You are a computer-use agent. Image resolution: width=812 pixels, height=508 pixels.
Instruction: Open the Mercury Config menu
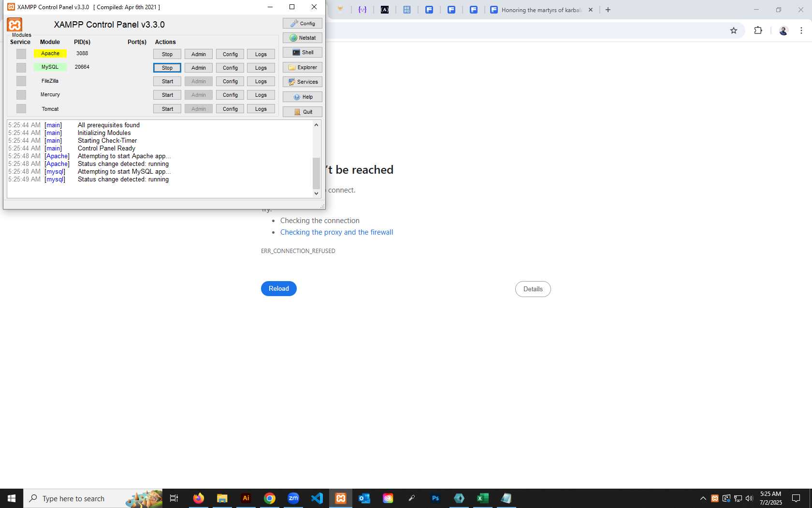tap(230, 95)
